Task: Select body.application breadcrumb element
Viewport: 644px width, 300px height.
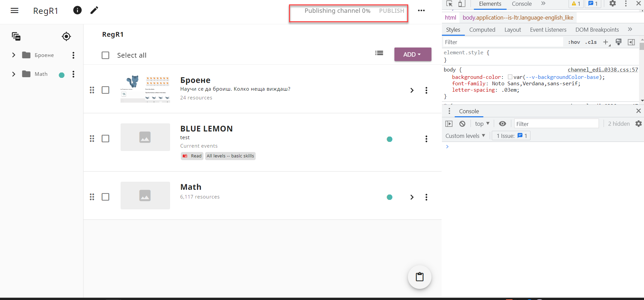Action: pyautogui.click(x=518, y=18)
